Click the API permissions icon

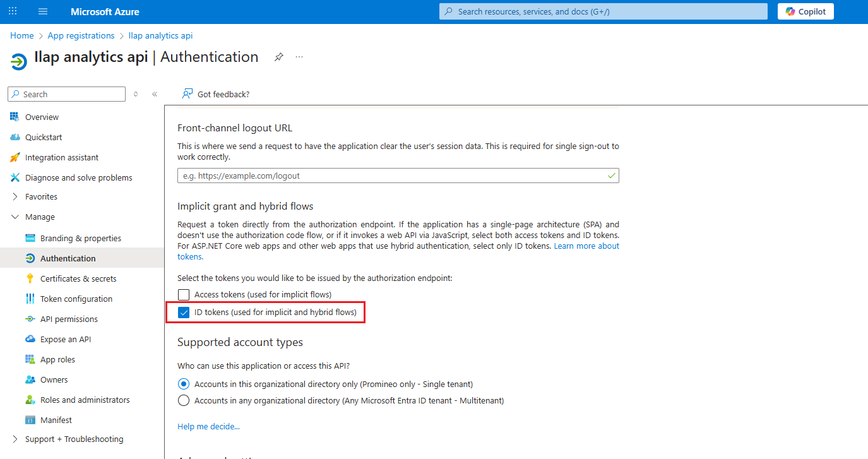(x=30, y=319)
